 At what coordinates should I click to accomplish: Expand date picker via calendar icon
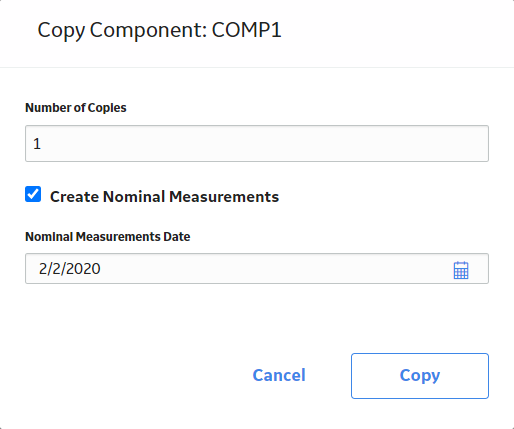[x=461, y=270]
